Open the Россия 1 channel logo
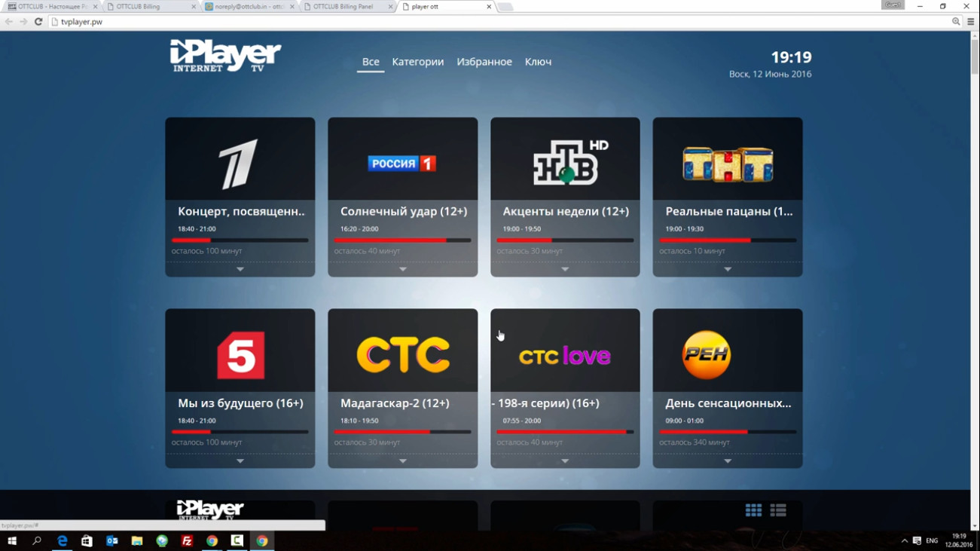 pos(402,164)
